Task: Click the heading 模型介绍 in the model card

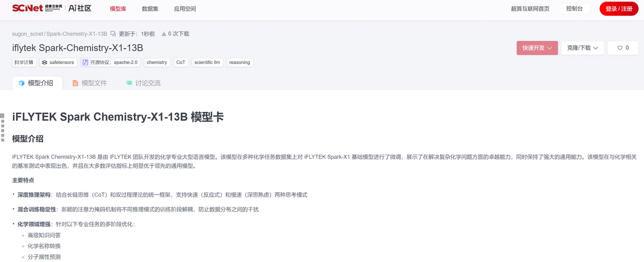Action: (28, 139)
